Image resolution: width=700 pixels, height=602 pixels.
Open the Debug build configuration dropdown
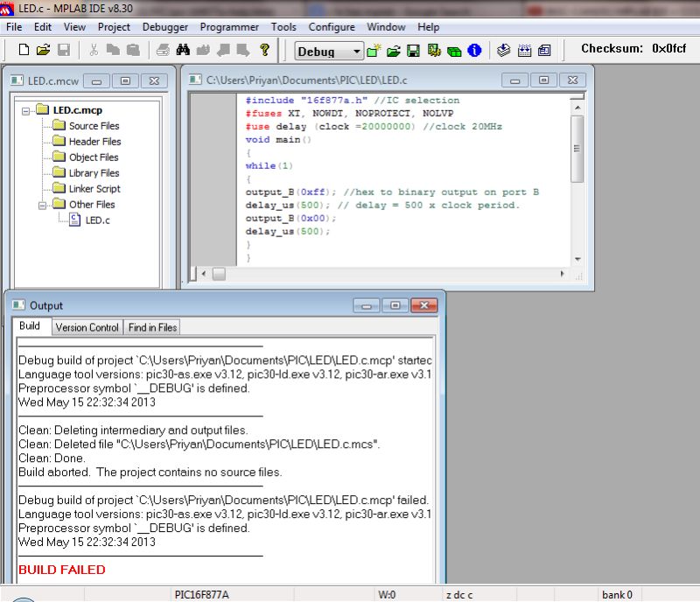[x=358, y=51]
